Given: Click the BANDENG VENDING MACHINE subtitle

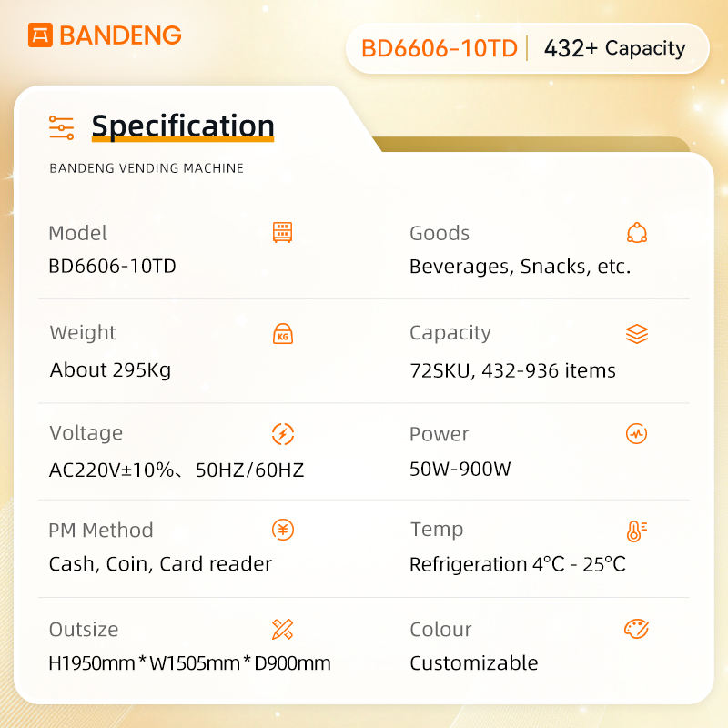Looking at the screenshot, I should tap(147, 168).
